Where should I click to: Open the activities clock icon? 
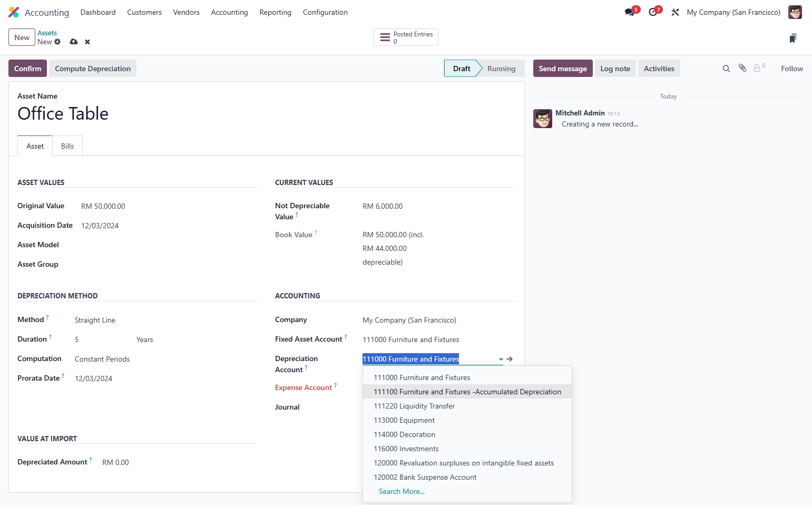[653, 12]
